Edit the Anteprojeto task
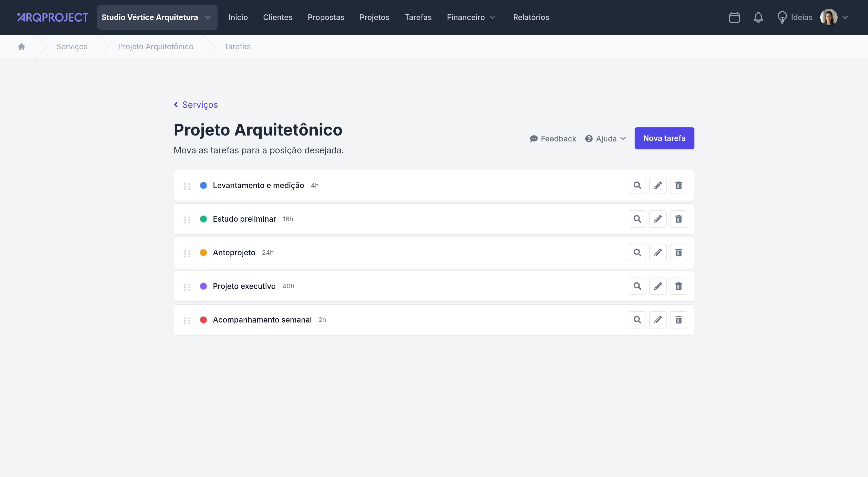Image resolution: width=868 pixels, height=477 pixels. 658,253
